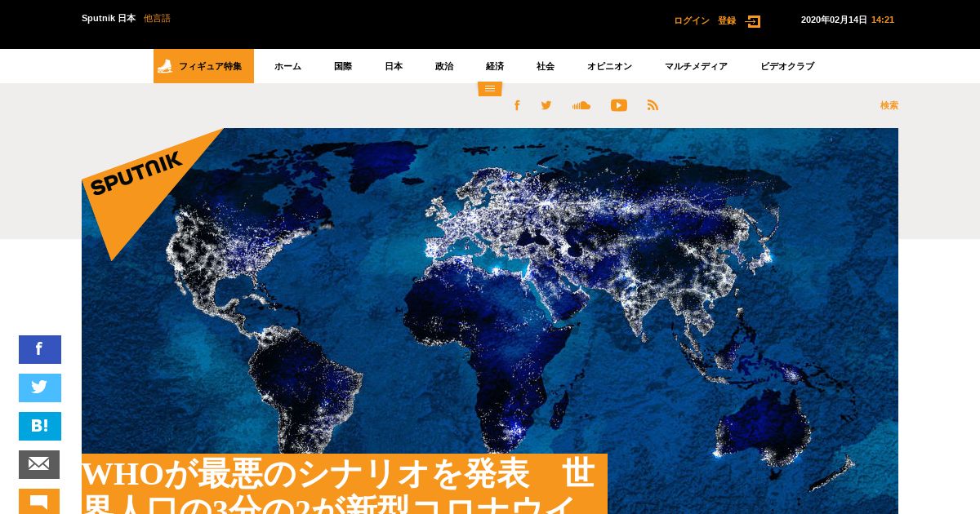Share article by email envelope button
Viewport: 980px width, 514px height.
(x=39, y=464)
